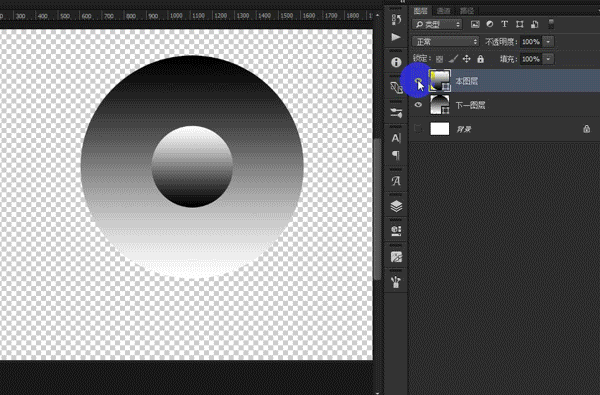Open the Brush Presets panel icon
The image size is (600, 395).
pyautogui.click(x=396, y=231)
